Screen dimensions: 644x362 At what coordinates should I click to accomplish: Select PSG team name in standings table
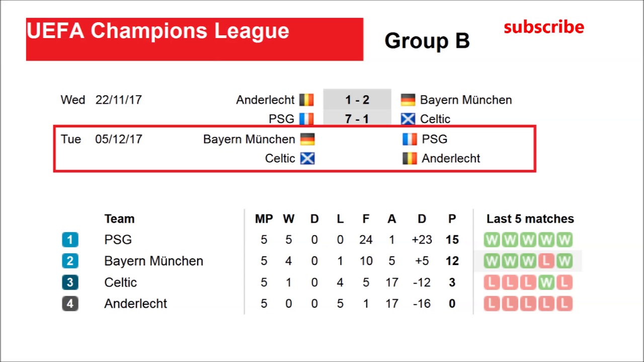point(118,240)
